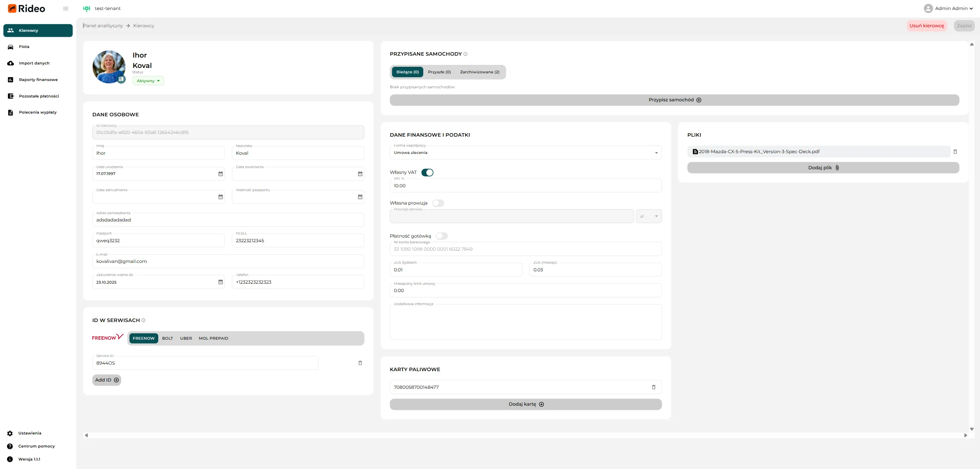Click the Add ID button
Image resolution: width=980 pixels, height=469 pixels.
107,380
